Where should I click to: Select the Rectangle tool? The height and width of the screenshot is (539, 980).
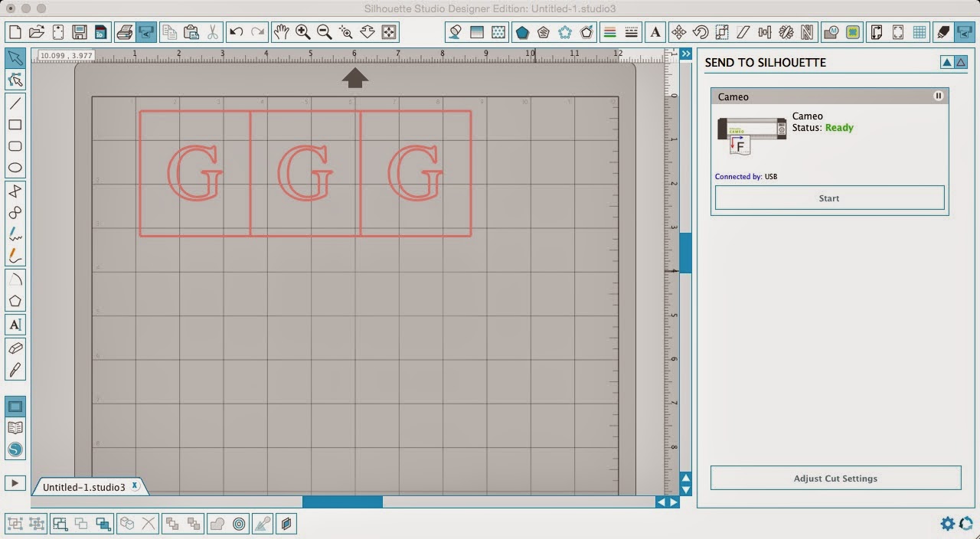pos(15,125)
